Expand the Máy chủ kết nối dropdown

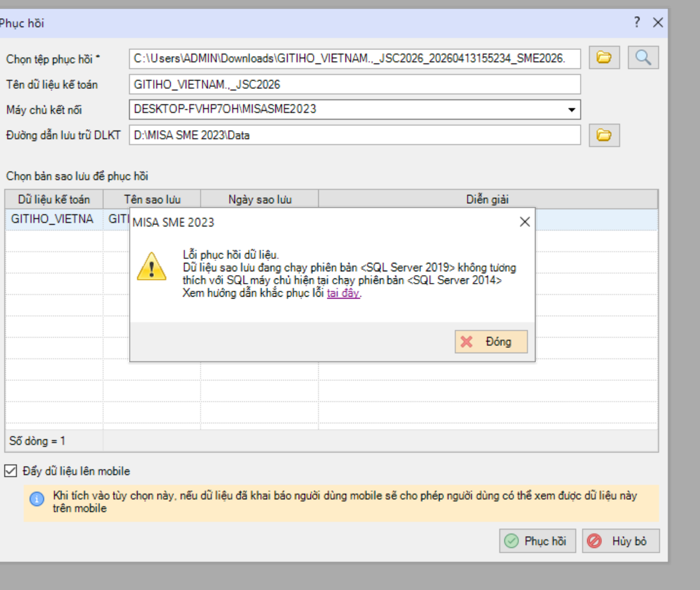tap(571, 110)
